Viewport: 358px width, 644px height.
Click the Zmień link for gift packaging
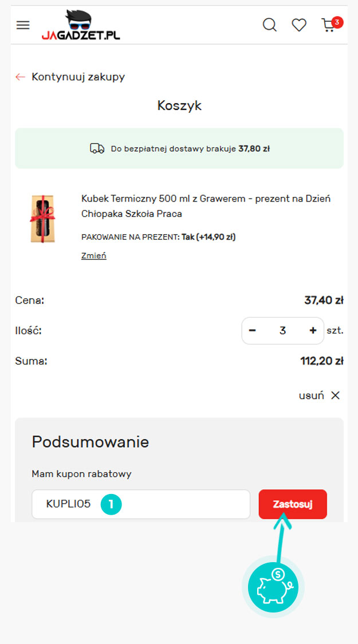94,256
